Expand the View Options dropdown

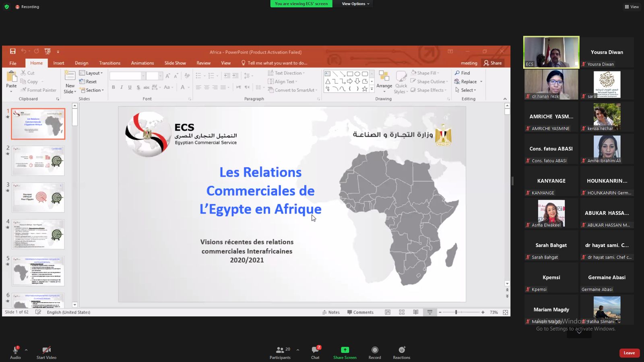pyautogui.click(x=355, y=4)
